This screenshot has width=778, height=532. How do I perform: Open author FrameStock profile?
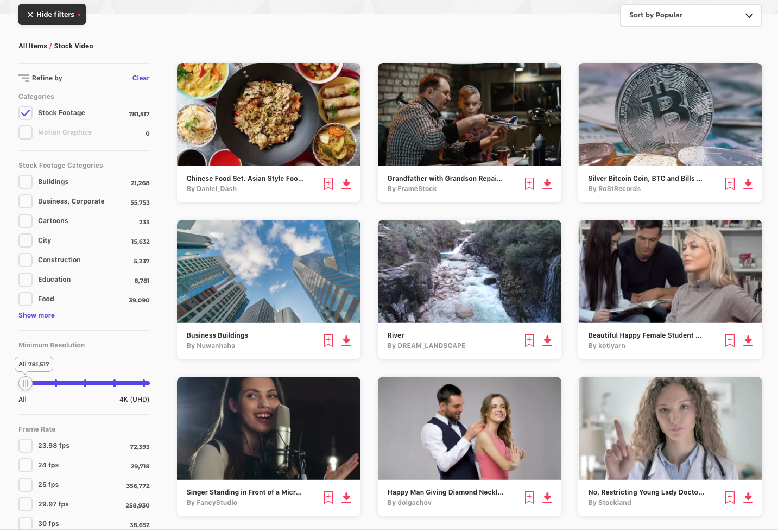tap(417, 189)
